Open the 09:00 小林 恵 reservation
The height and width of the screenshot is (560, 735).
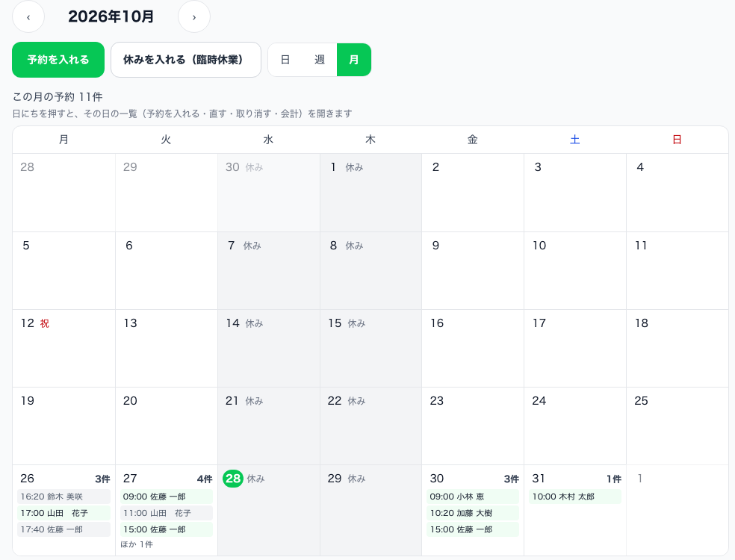click(x=473, y=497)
